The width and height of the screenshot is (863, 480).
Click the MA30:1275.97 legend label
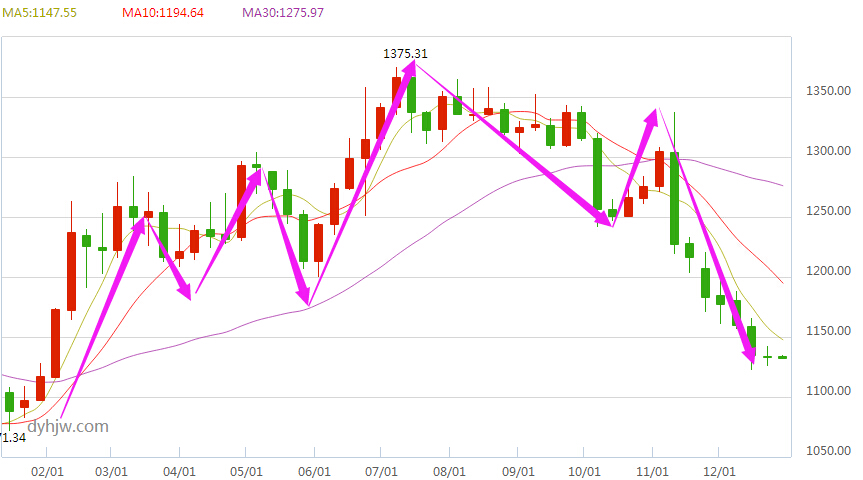pos(283,13)
